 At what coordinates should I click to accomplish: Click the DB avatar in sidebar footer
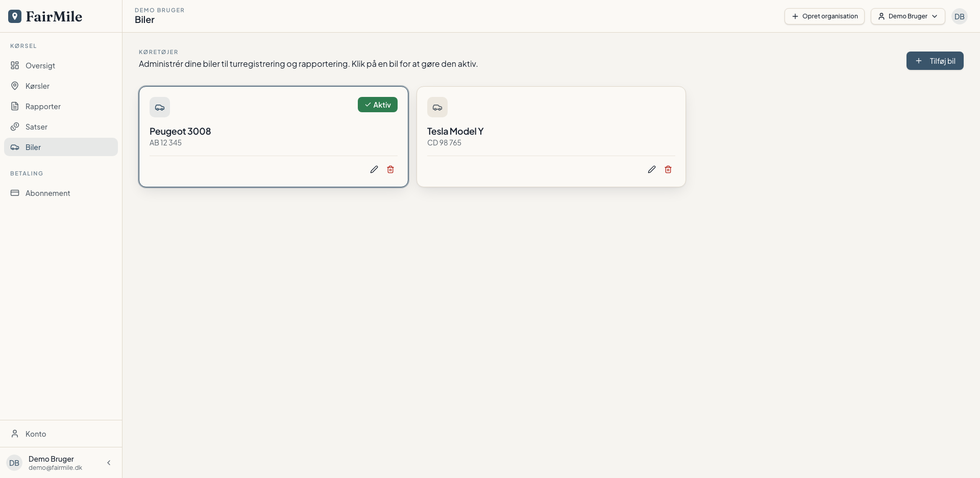(x=14, y=463)
